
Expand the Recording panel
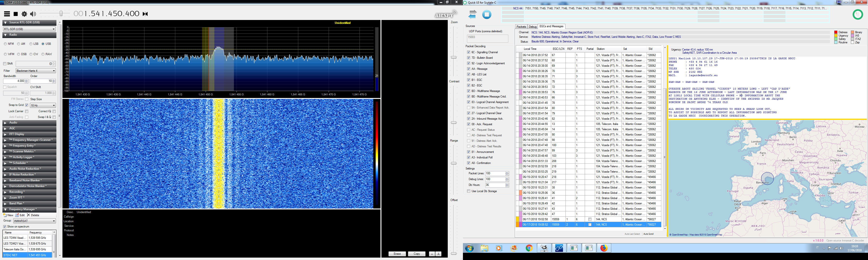(x=29, y=192)
